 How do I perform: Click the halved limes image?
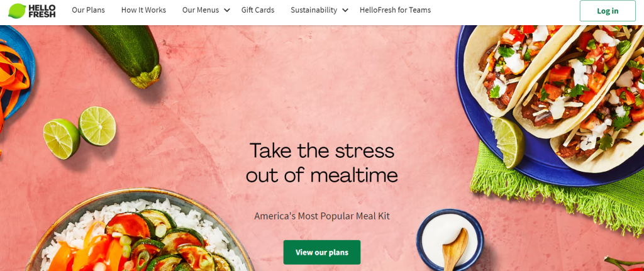pyautogui.click(x=80, y=133)
